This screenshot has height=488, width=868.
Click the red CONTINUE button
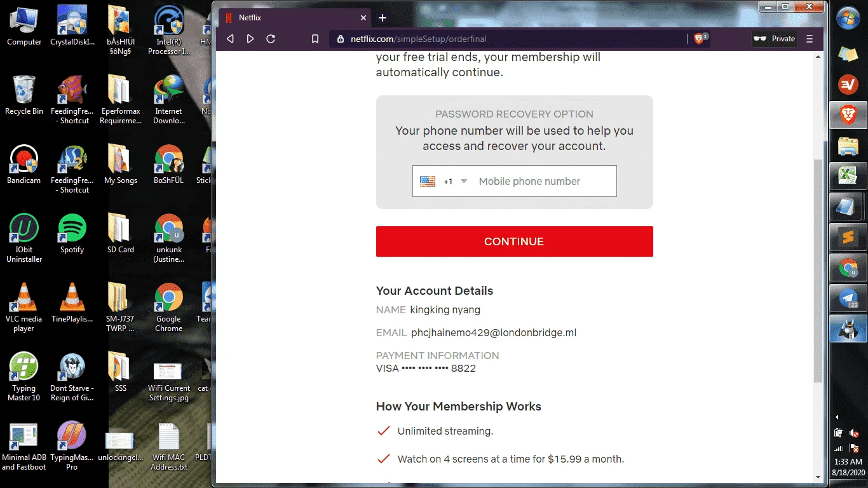point(514,241)
